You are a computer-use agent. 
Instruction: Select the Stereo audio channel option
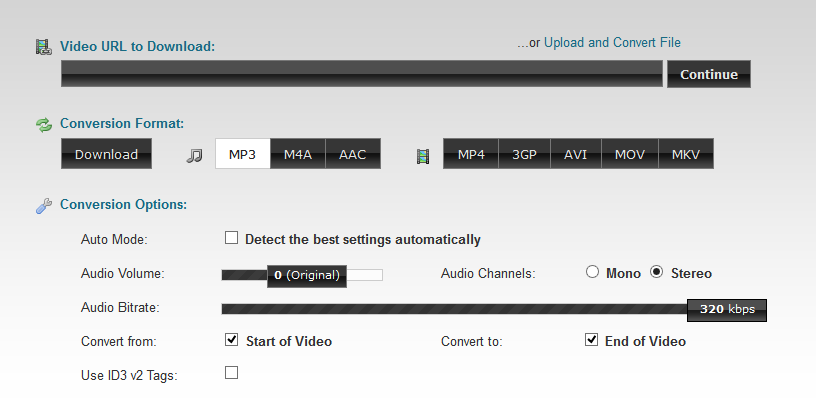pyautogui.click(x=657, y=272)
